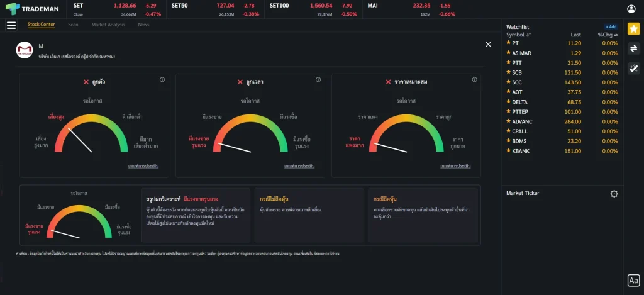Open the user profile account icon
644x295 pixels.
pos(631,9)
